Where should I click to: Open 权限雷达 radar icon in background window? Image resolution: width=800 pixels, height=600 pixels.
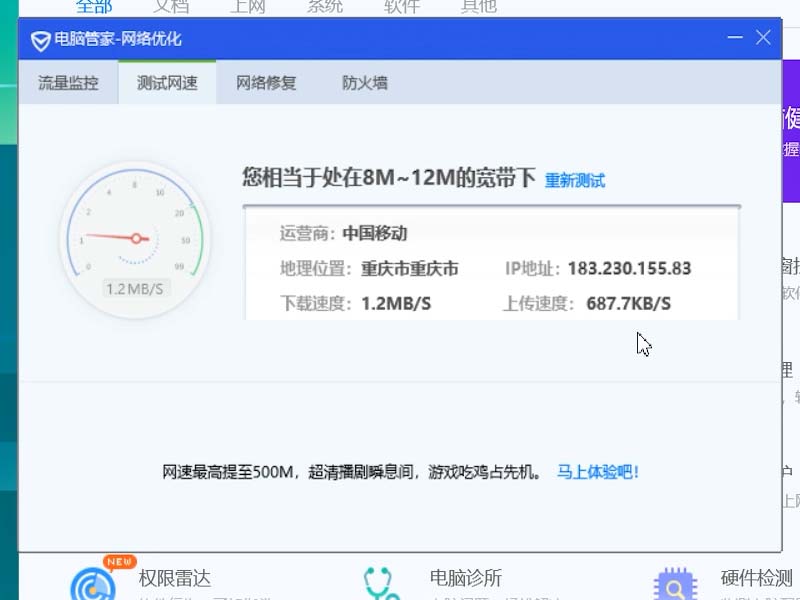(93, 584)
